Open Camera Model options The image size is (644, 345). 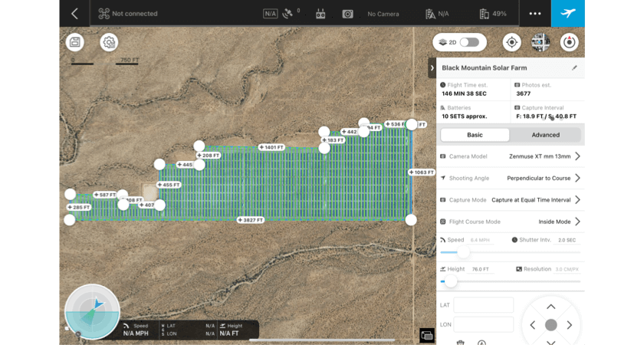coord(510,156)
